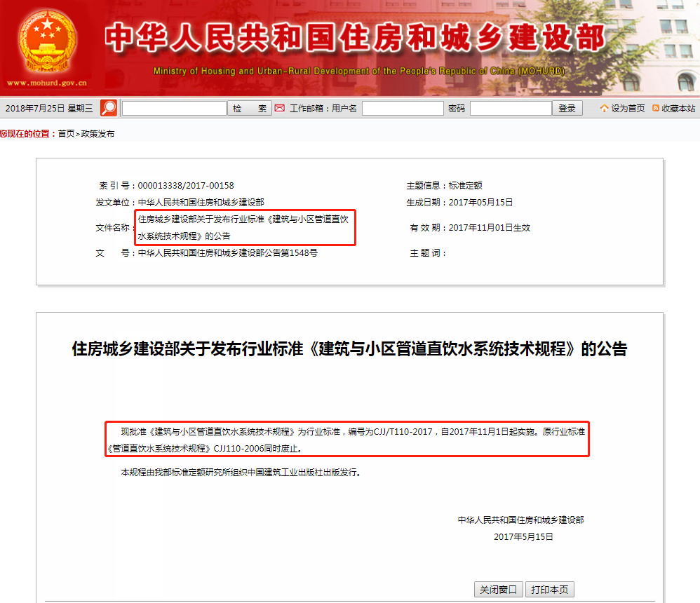
Task: Click the 设为首页 link text
Action: point(628,109)
